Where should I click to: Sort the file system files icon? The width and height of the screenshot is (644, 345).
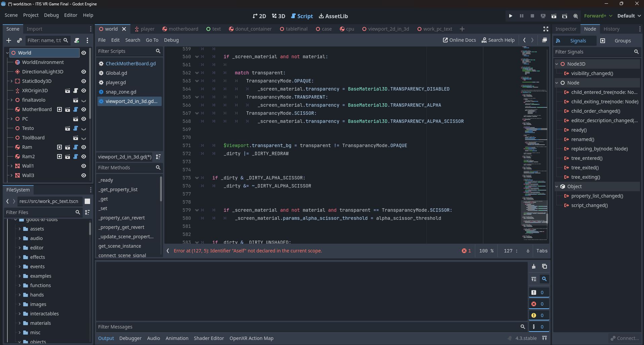pyautogui.click(x=87, y=212)
